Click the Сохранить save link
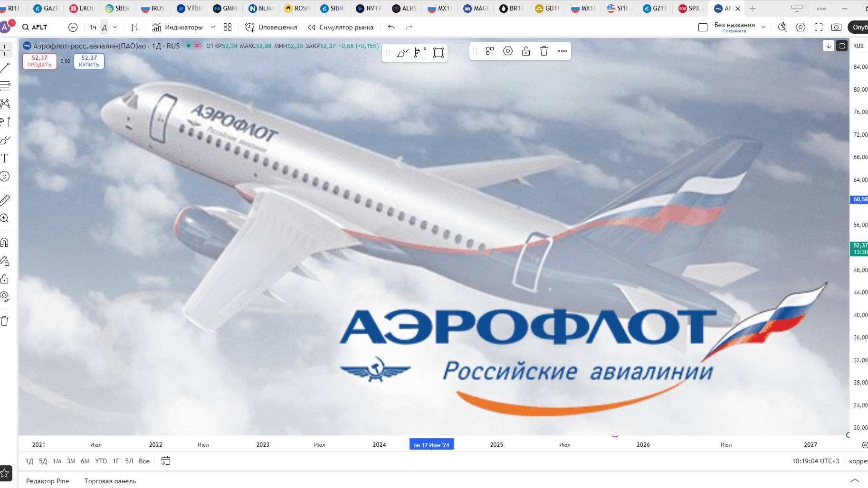The height and width of the screenshot is (488, 868). point(734,31)
